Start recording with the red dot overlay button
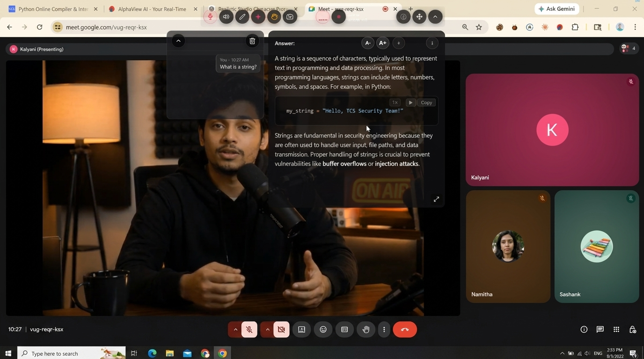Viewport: 644px width, 359px height. (338, 17)
